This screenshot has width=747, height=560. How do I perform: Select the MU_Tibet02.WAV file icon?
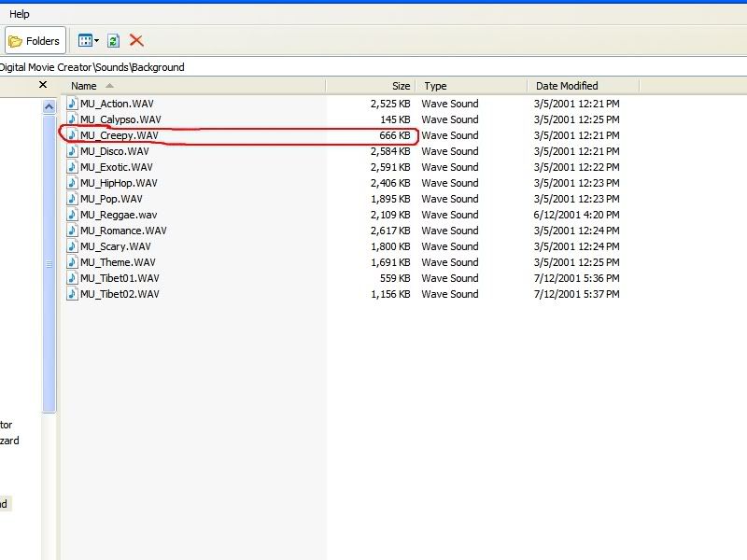click(x=72, y=294)
